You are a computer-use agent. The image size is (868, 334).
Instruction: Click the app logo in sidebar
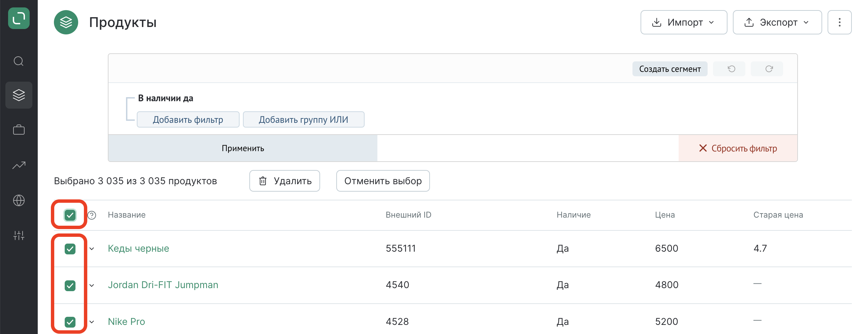click(19, 18)
